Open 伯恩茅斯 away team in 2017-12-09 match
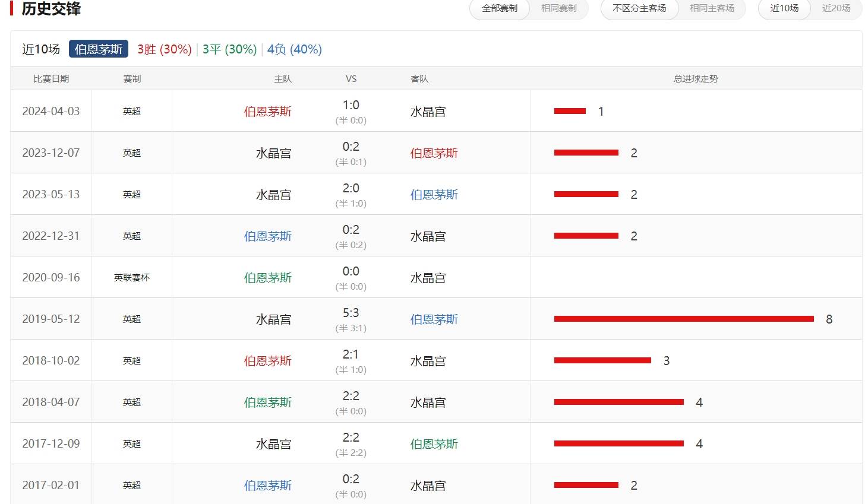 point(434,444)
